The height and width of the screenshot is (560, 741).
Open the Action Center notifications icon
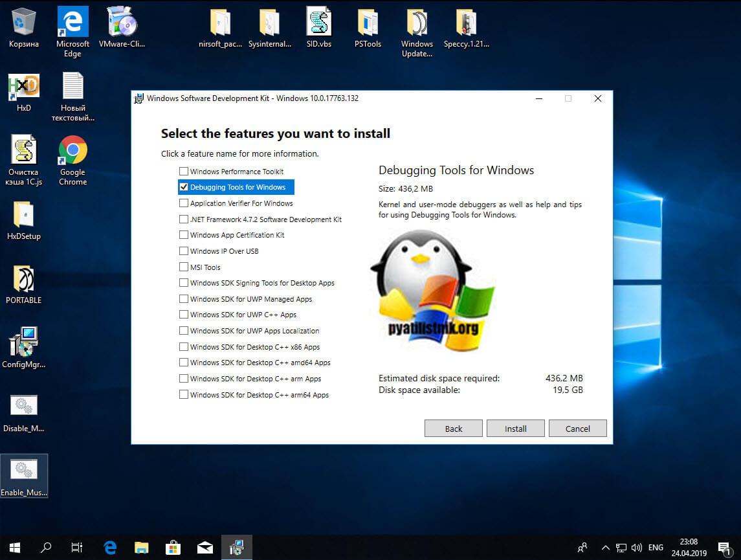[x=724, y=548]
